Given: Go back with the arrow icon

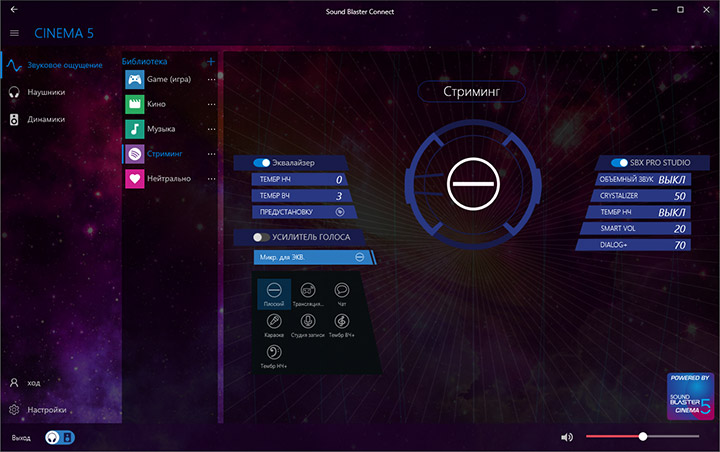Looking at the screenshot, I should tap(14, 9).
